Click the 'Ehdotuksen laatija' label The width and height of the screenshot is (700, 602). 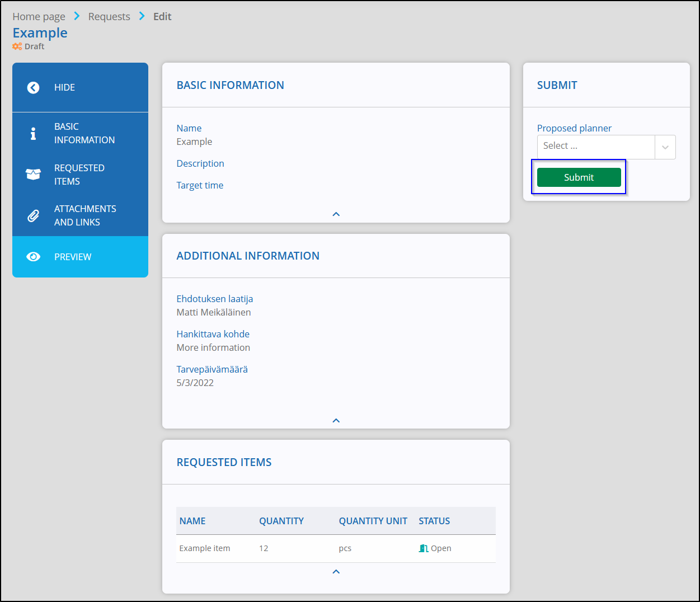[x=215, y=299]
